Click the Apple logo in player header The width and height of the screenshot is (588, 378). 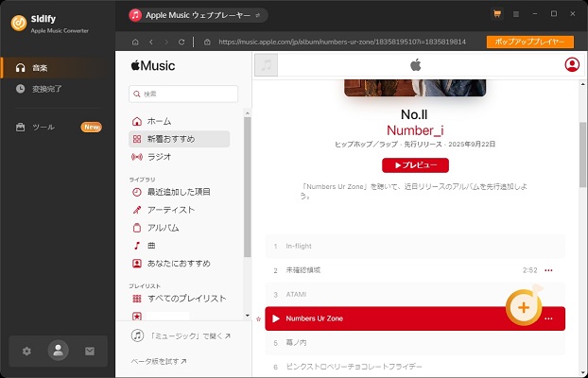[416, 65]
